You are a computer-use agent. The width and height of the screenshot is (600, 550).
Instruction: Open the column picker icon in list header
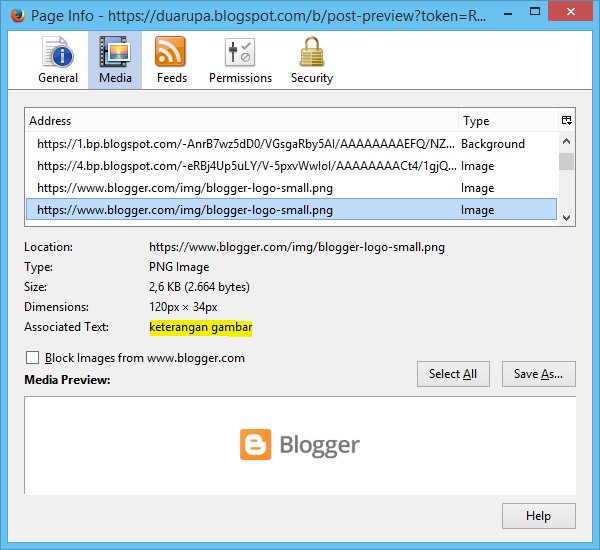click(566, 121)
